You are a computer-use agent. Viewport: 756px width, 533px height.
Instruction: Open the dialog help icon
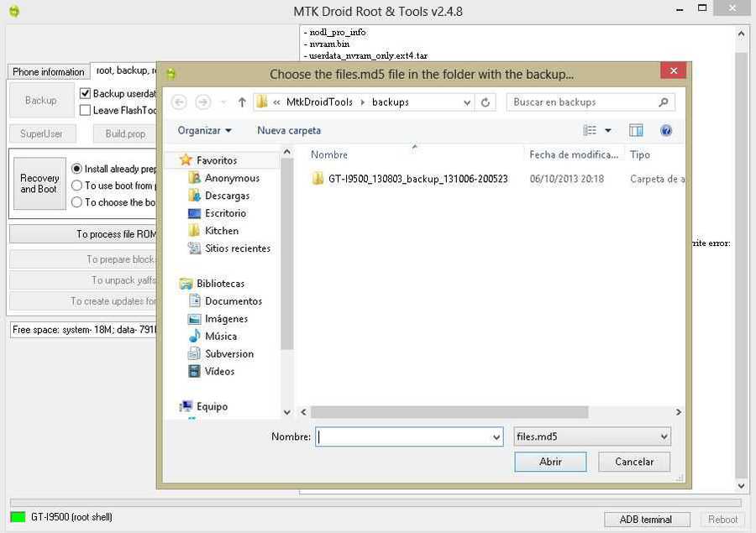pyautogui.click(x=666, y=130)
